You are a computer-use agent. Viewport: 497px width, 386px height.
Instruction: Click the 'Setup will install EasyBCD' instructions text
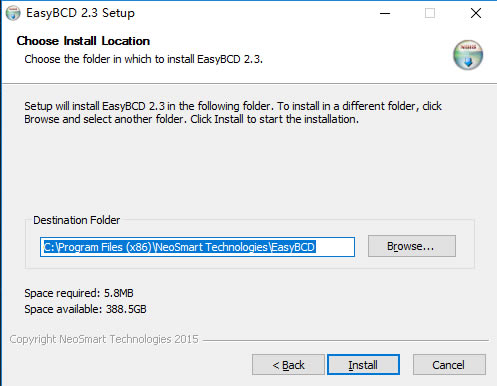coord(233,113)
